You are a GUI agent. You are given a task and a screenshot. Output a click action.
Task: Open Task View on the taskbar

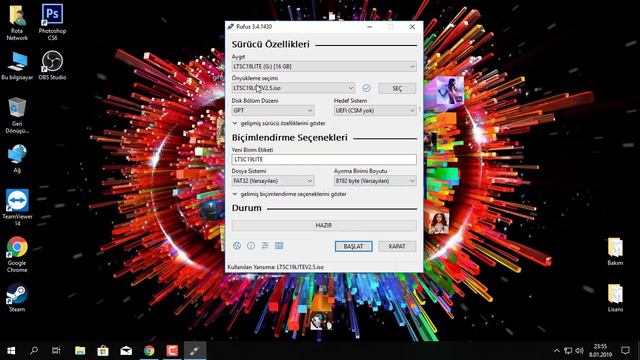pyautogui.click(x=56, y=351)
